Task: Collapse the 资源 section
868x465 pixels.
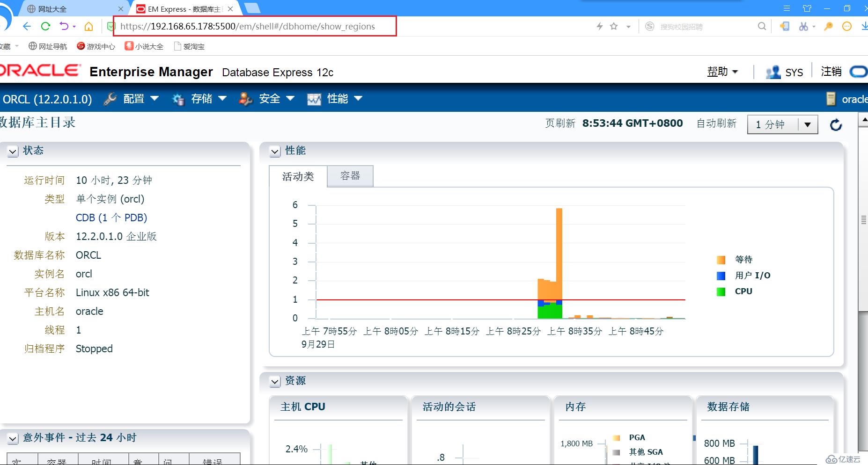Action: [275, 381]
